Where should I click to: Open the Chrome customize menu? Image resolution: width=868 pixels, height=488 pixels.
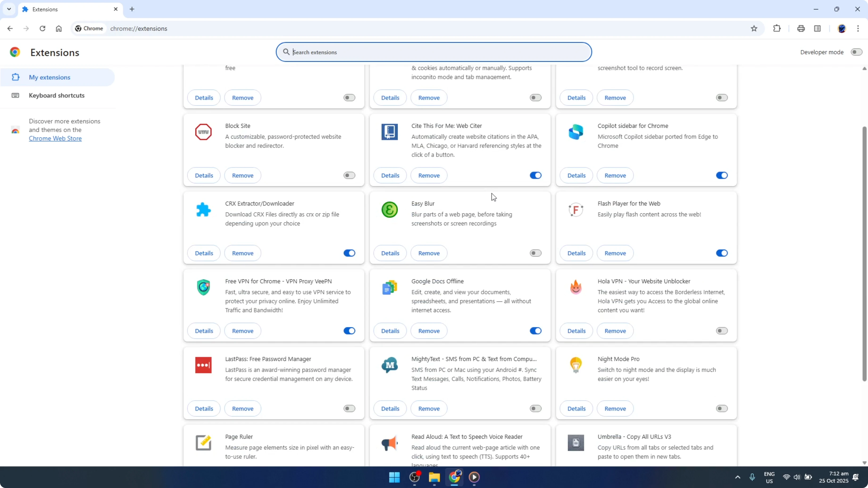859,28
